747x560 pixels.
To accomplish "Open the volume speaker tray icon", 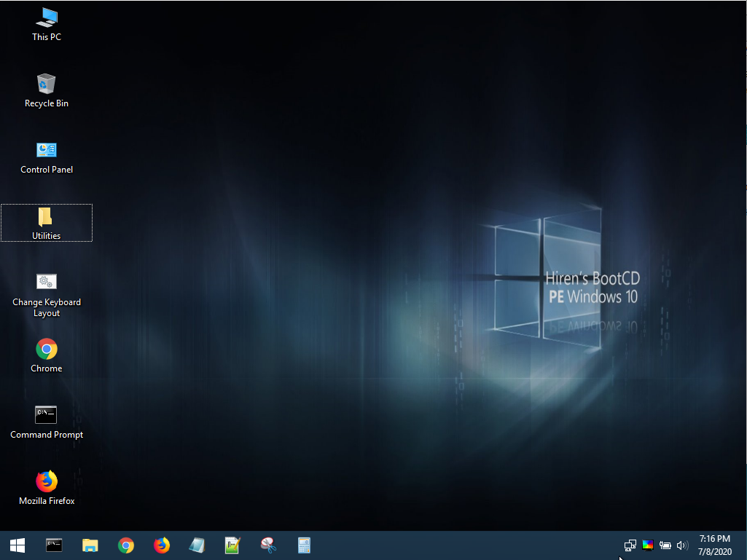I will [x=682, y=545].
